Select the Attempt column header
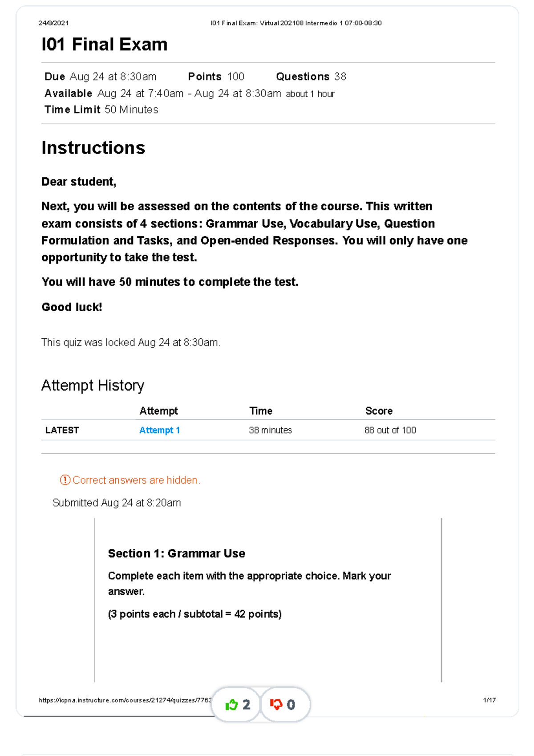Viewport: 534px width, 756px height. [158, 411]
